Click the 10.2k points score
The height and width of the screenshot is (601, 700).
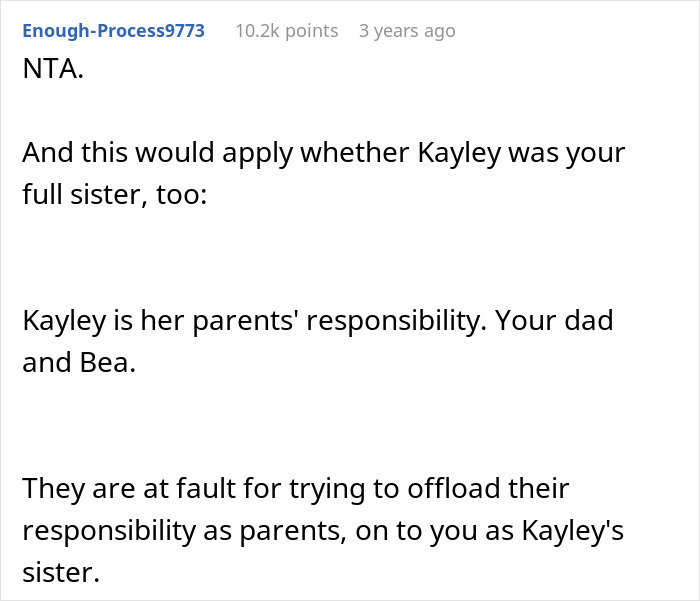point(285,31)
